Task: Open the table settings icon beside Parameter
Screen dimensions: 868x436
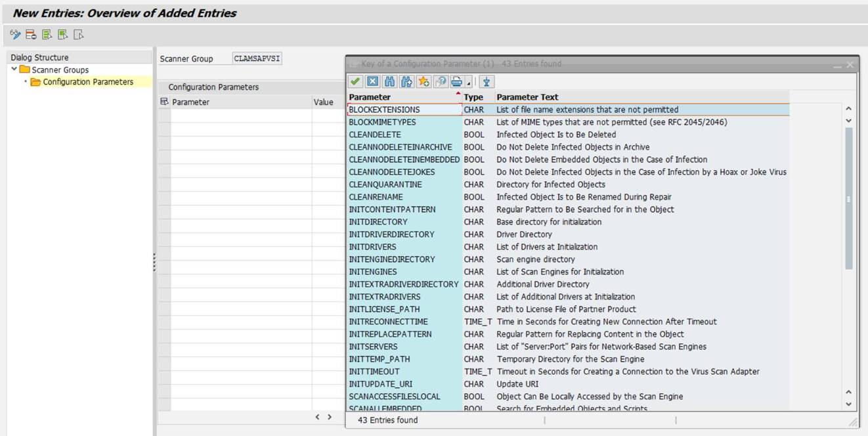Action: 164,102
